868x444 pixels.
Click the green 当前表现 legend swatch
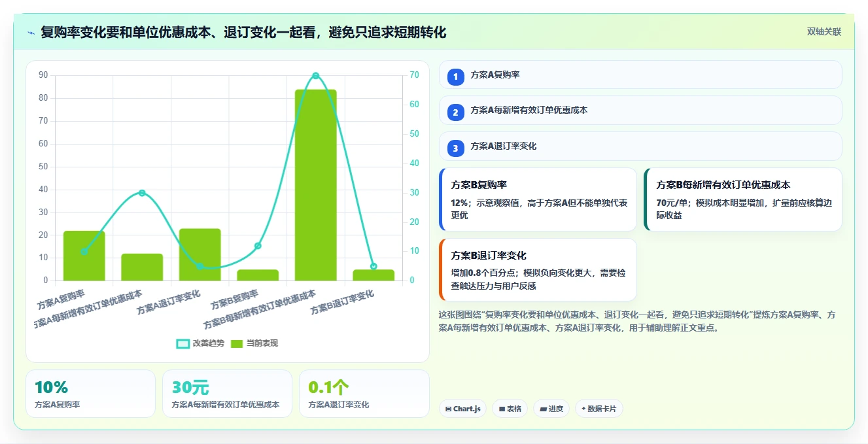click(237, 343)
